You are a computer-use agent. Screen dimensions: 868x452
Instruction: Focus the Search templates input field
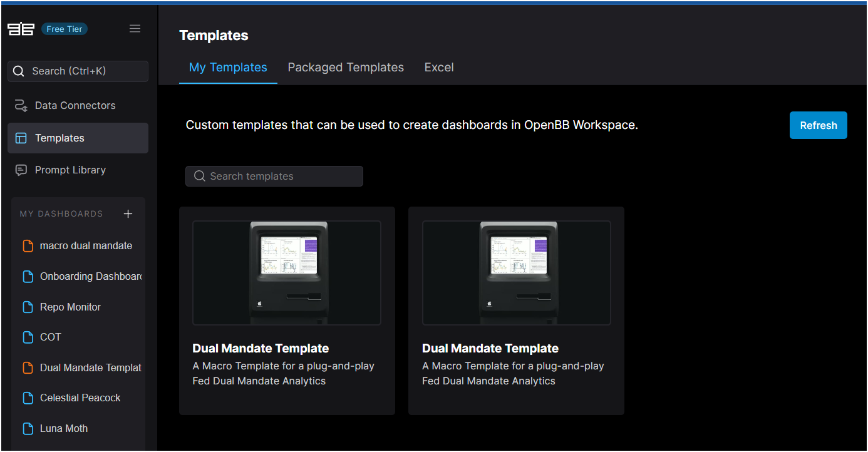[x=274, y=177]
